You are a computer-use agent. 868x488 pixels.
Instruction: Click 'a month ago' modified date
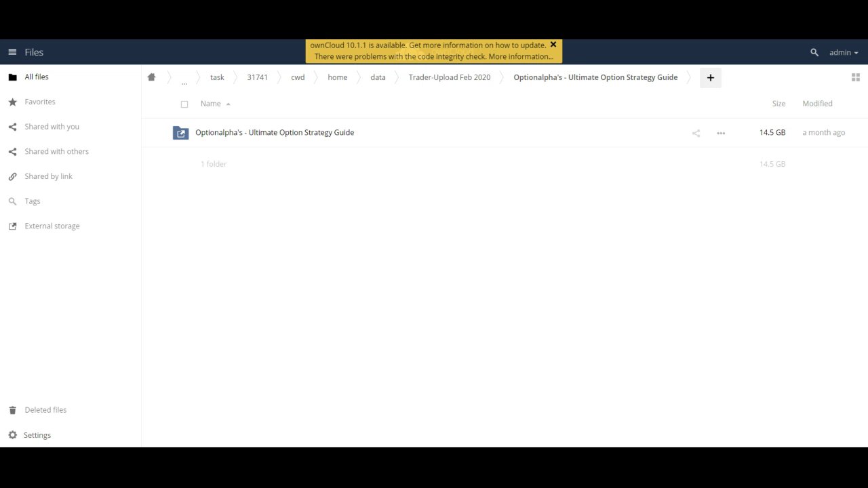(x=823, y=132)
